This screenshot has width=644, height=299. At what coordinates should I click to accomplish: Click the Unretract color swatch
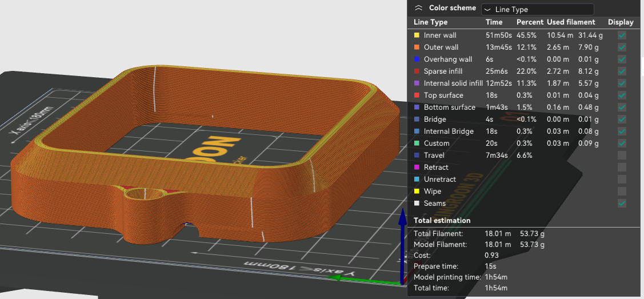[417, 180]
